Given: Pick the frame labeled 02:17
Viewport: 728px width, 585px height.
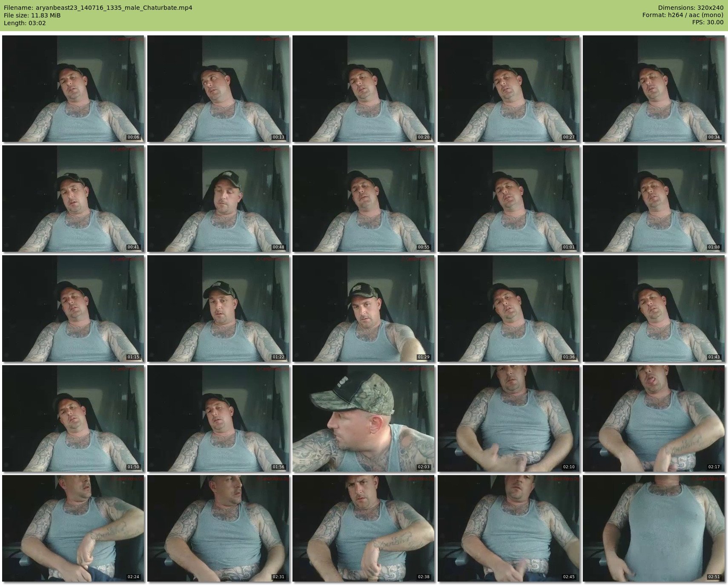Looking at the screenshot, I should [653, 418].
